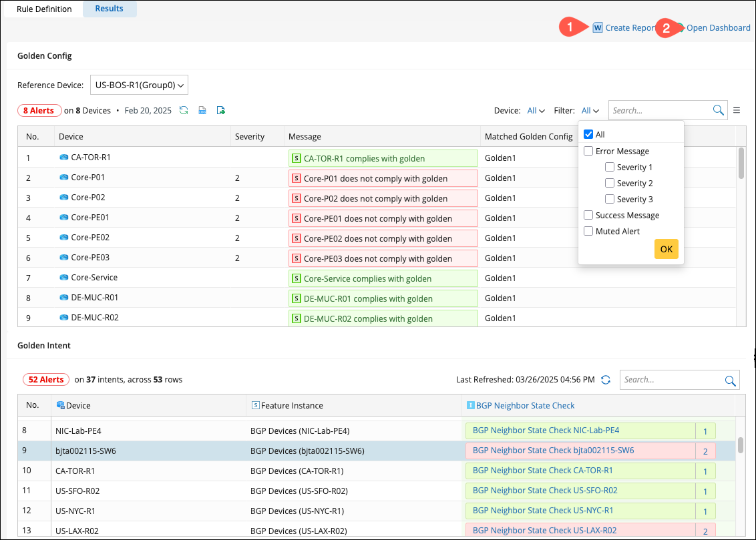The width and height of the screenshot is (756, 540).
Task: Open the Reference Device dropdown
Action: (x=139, y=85)
